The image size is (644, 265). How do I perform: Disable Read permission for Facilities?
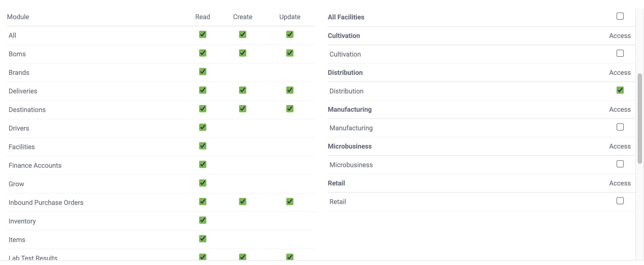203,146
